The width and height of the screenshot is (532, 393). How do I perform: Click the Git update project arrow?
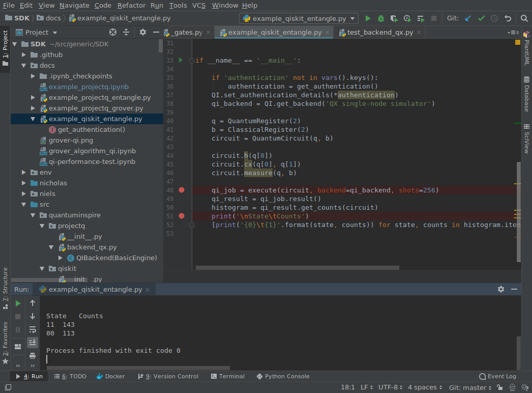468,18
